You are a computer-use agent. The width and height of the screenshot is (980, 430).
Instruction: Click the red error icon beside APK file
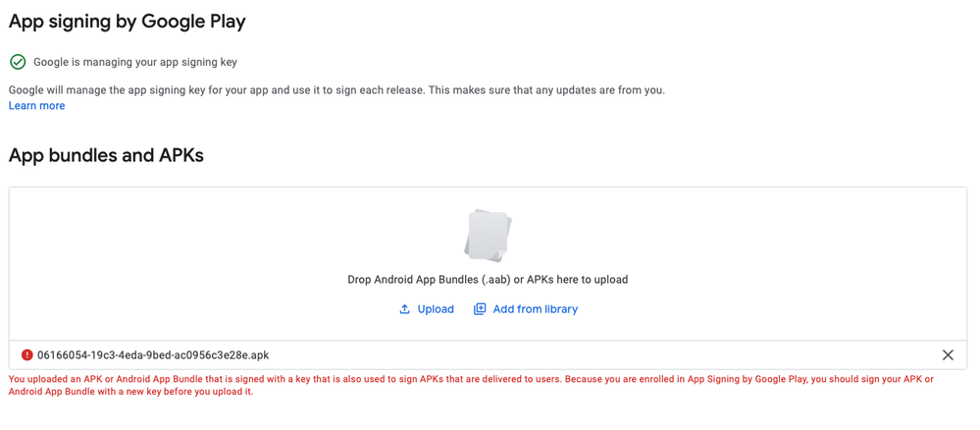[26, 354]
